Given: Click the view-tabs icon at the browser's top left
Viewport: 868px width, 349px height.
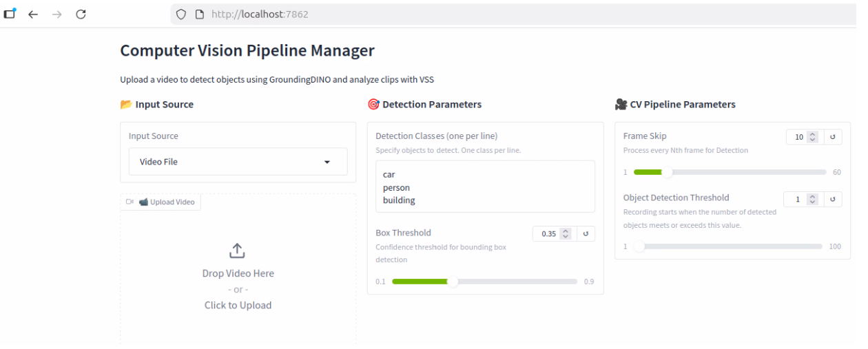Looking at the screenshot, I should [10, 14].
